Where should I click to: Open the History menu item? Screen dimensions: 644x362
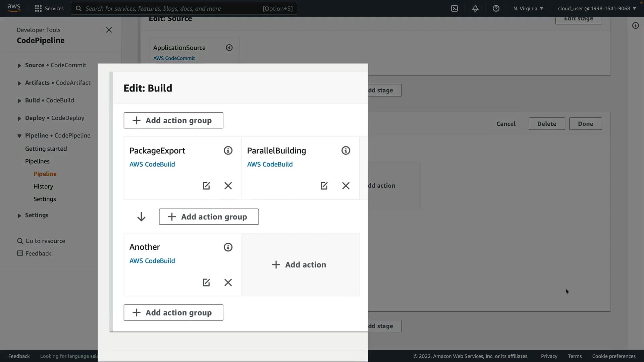(43, 186)
